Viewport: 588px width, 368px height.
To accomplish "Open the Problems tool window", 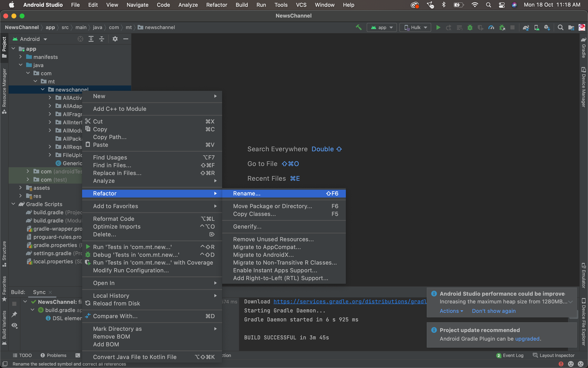I will coord(53,355).
